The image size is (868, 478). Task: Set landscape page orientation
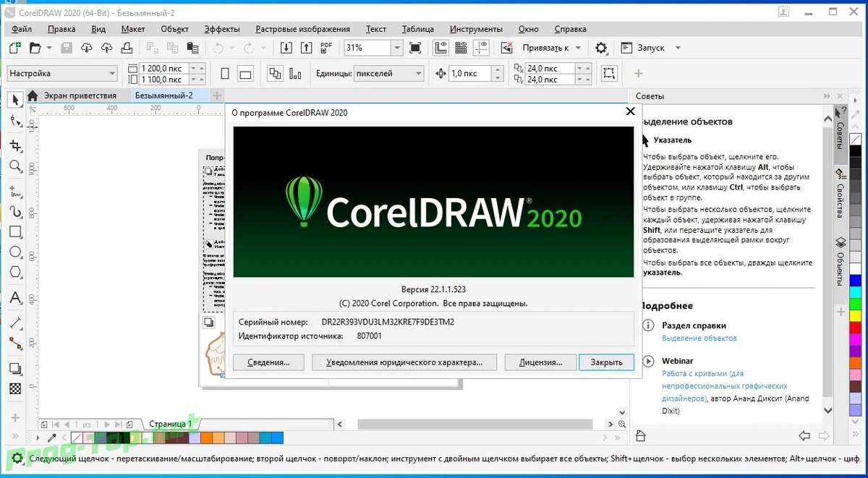tap(245, 73)
